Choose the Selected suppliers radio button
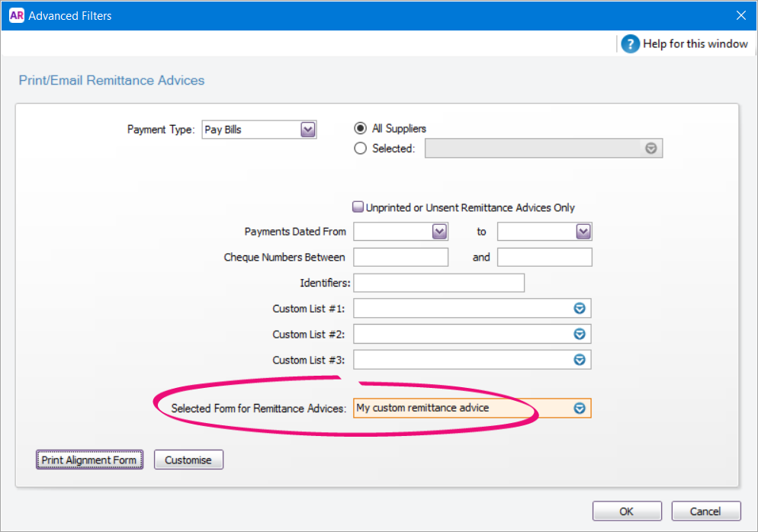 (360, 148)
